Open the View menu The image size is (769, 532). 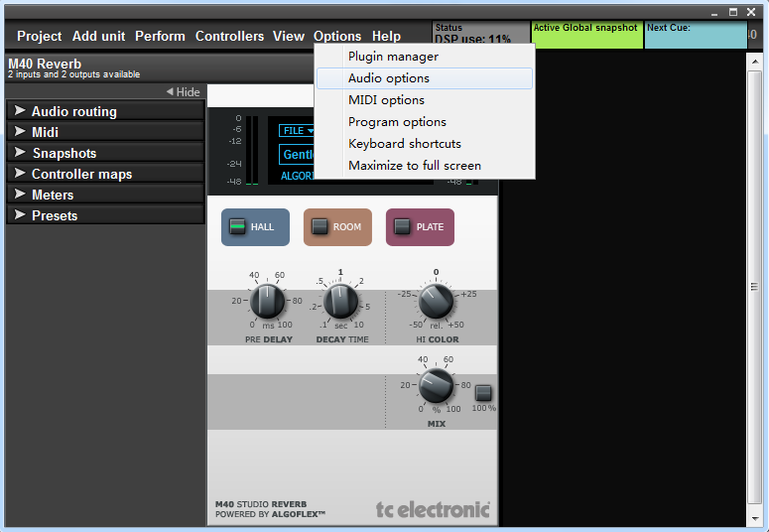289,36
